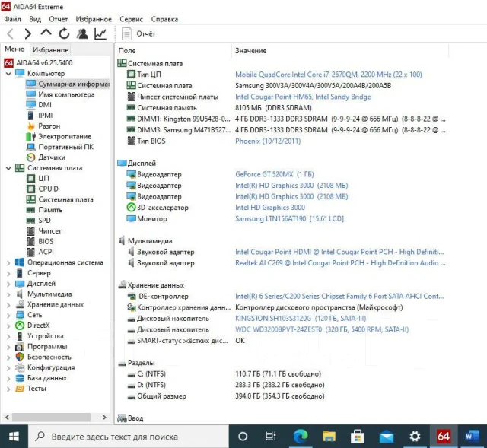Open the Mobile QuadCore Intel Core i7-2670QM link
Image resolution: width=487 pixels, height=448 pixels.
pos(328,75)
